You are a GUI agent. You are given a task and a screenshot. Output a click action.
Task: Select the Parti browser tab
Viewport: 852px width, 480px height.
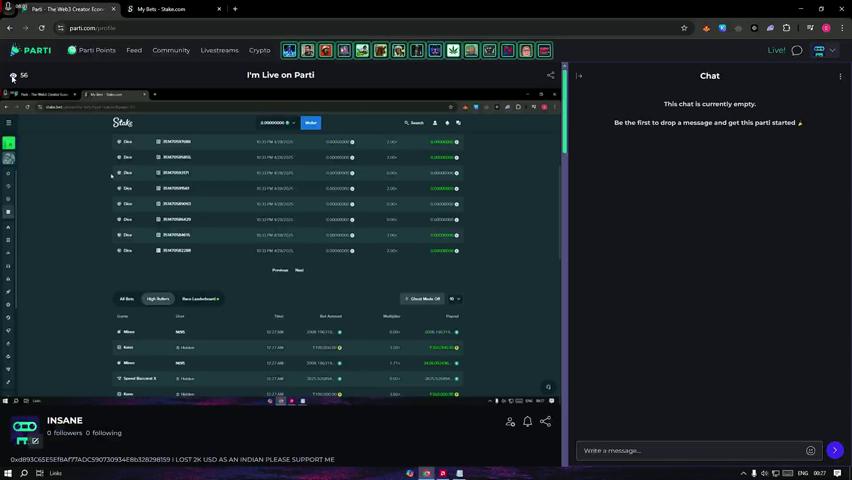coord(67,9)
